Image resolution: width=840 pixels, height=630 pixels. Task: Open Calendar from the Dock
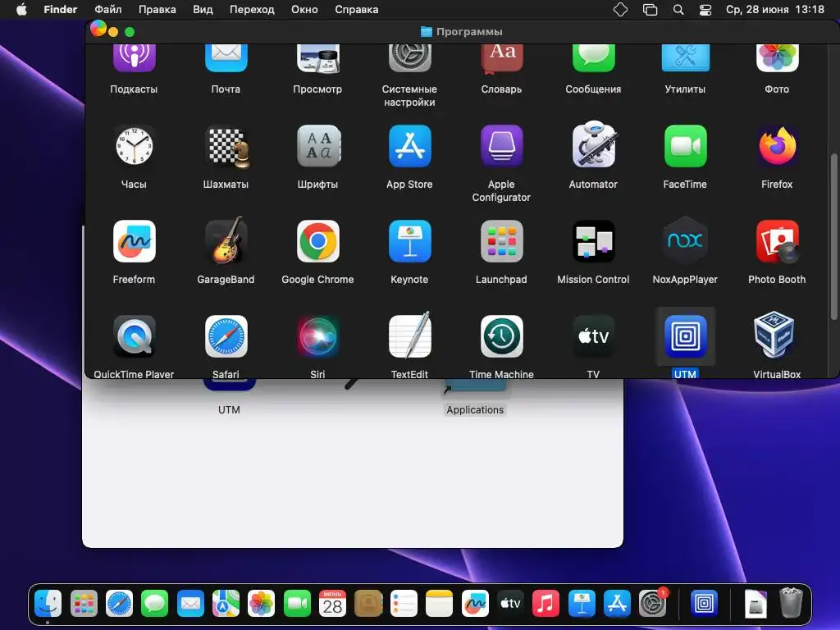(333, 604)
